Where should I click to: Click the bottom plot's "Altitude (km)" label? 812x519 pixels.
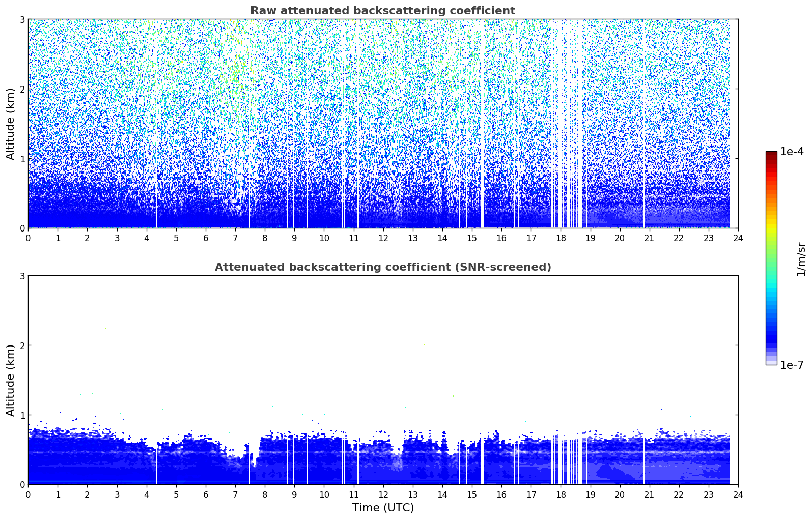tap(11, 380)
